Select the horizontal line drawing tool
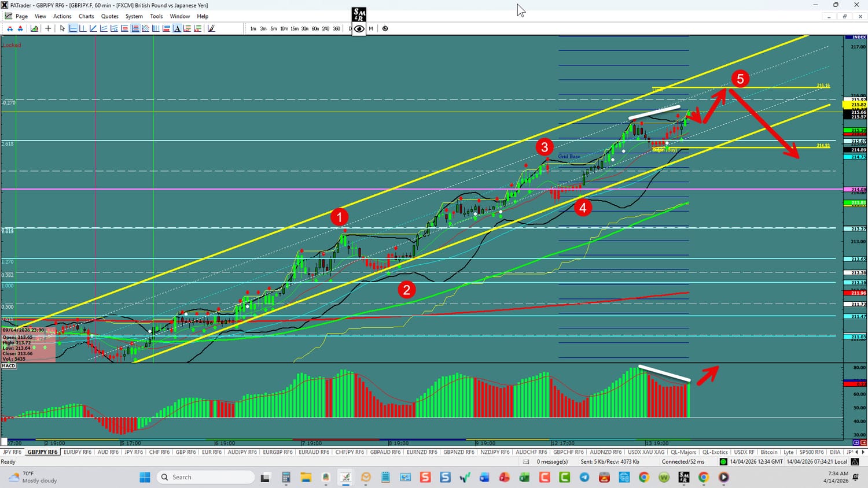This screenshot has width=868, height=488. click(73, 28)
